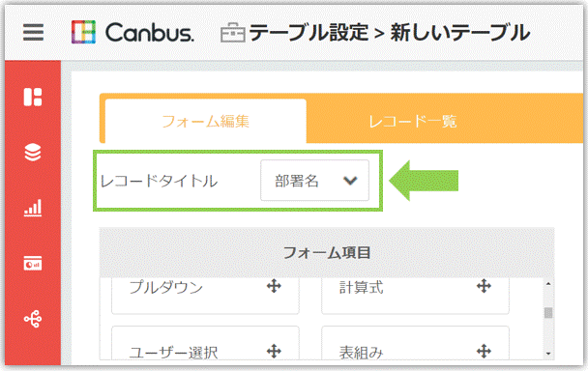Click the briefcase icon beside テーブル設定
Image resolution: width=588 pixels, height=371 pixels.
click(x=233, y=33)
